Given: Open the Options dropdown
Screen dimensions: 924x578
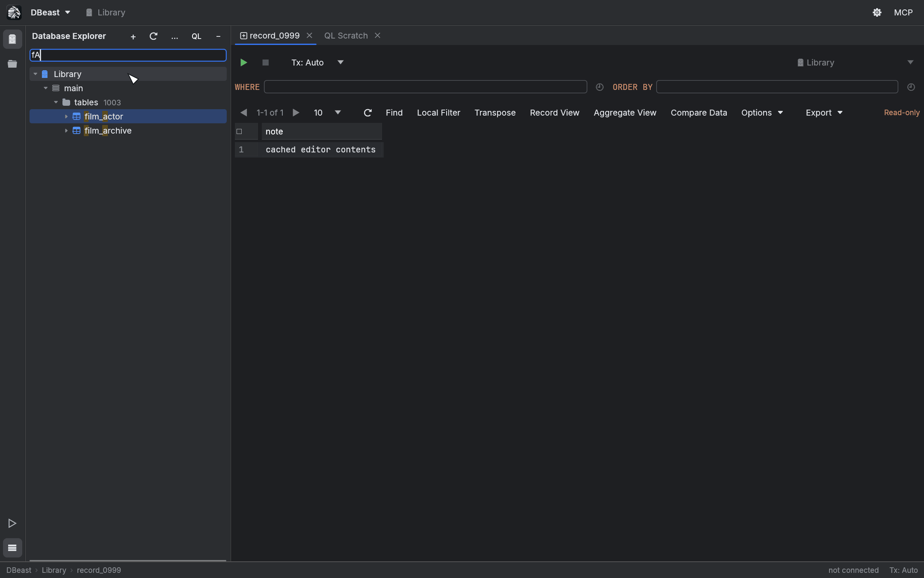Looking at the screenshot, I should pos(762,113).
